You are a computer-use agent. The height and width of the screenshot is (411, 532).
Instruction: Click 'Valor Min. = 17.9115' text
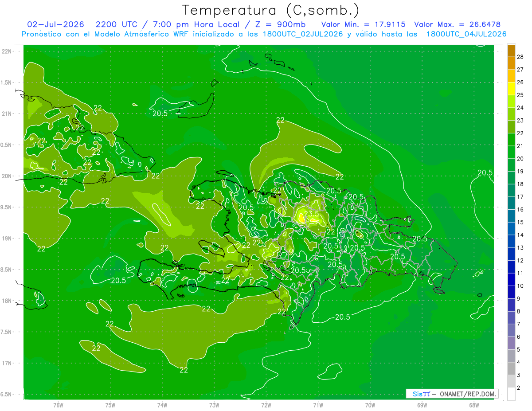(364, 24)
